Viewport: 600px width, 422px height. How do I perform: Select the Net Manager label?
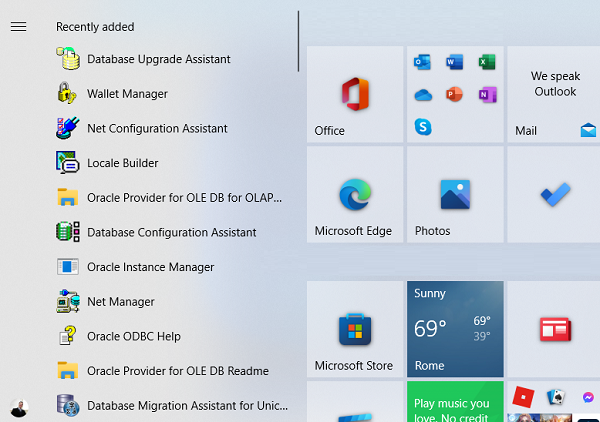tap(121, 301)
